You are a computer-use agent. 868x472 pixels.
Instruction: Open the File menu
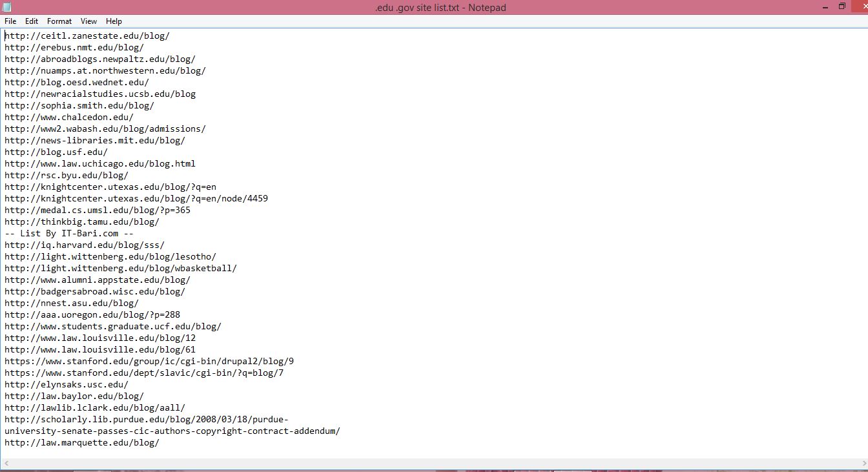click(10, 21)
